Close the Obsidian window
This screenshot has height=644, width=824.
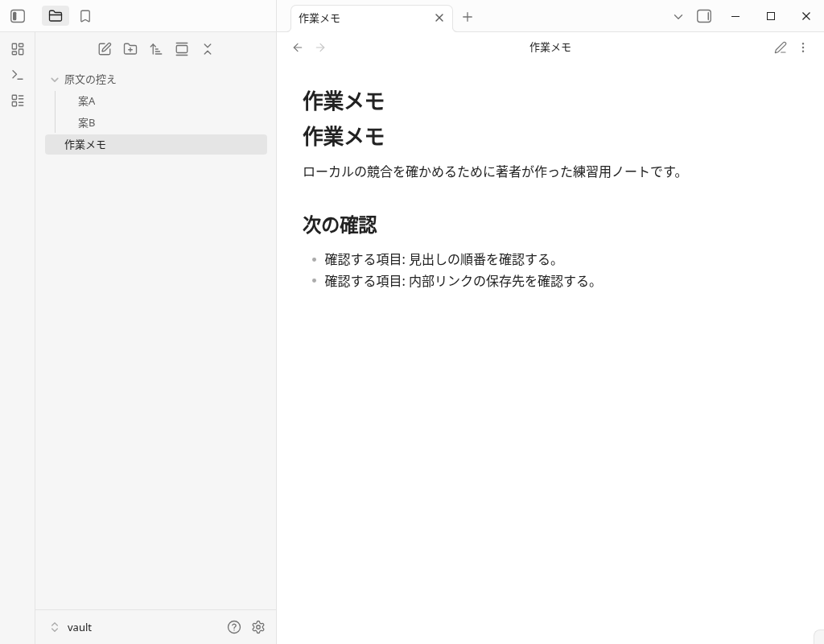(x=806, y=16)
